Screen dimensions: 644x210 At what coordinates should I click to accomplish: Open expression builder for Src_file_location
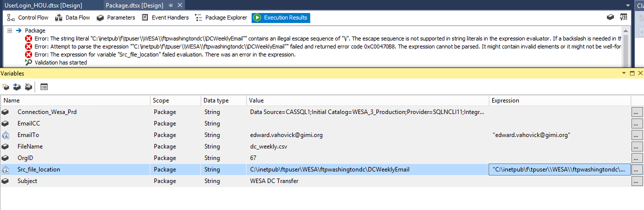click(636, 169)
